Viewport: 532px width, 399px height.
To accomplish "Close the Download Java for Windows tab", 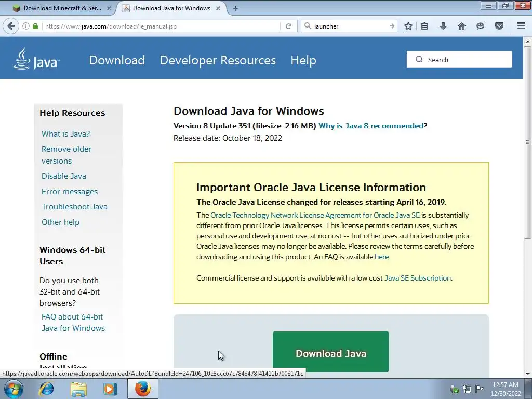I will click(218, 8).
